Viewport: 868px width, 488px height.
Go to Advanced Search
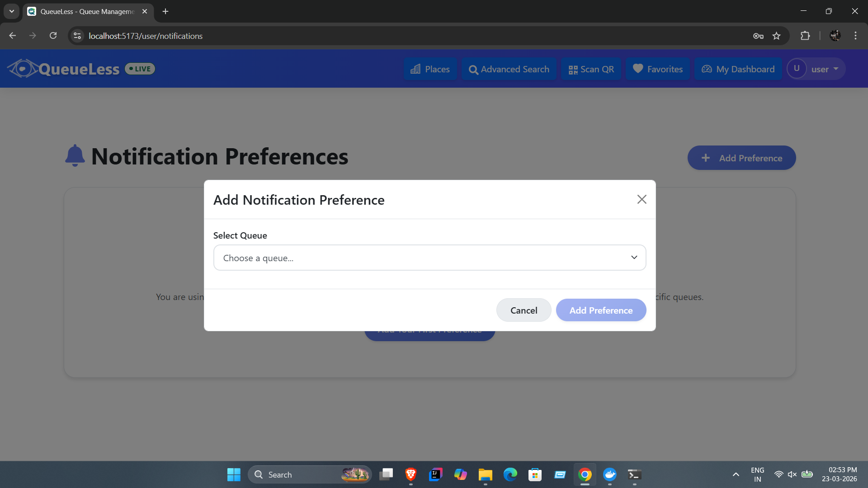[x=509, y=69]
